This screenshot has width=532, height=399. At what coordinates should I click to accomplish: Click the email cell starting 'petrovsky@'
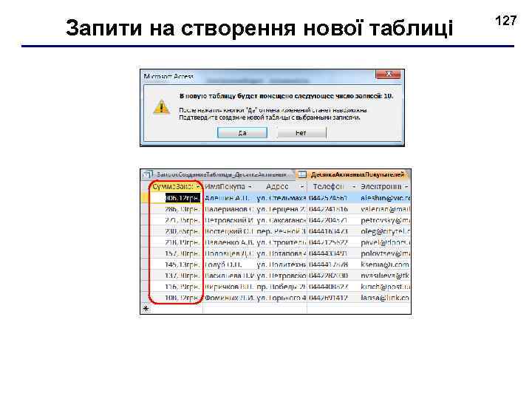(x=385, y=220)
